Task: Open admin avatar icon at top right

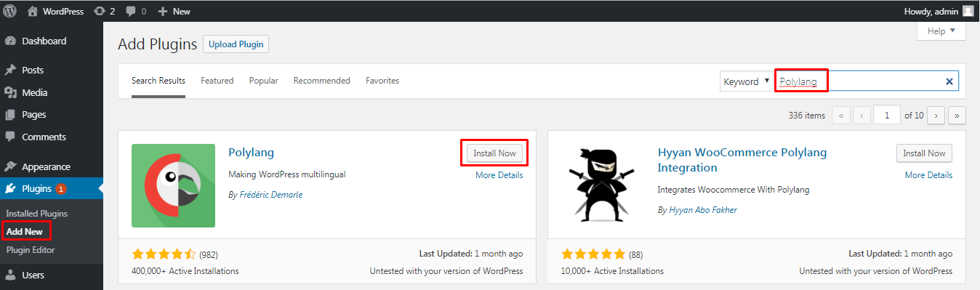Action: pos(968,11)
